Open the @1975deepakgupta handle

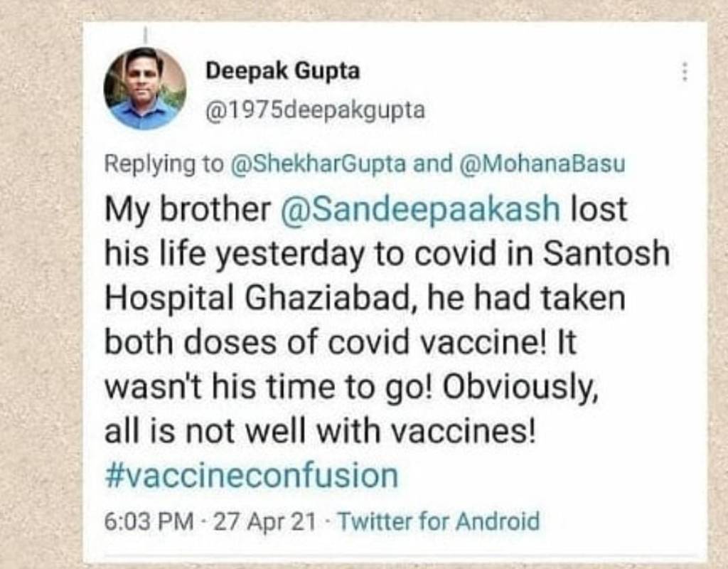point(315,110)
